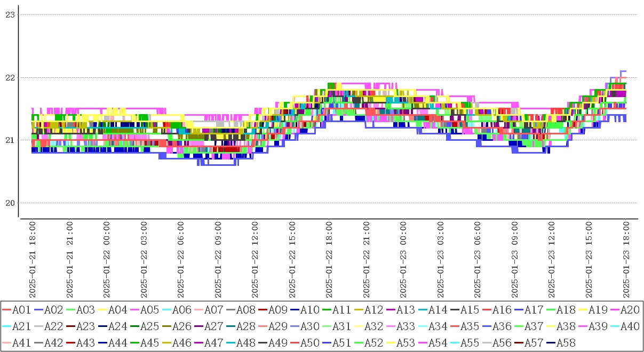Viewport: 644px width, 352px height.
Task: Click the A10 legend label
Action: [x=309, y=309]
